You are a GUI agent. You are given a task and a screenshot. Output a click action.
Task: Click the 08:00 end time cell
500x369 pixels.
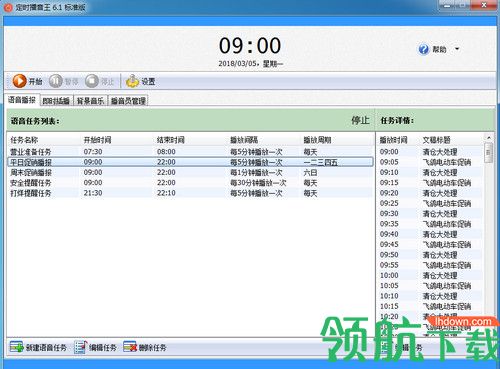166,152
